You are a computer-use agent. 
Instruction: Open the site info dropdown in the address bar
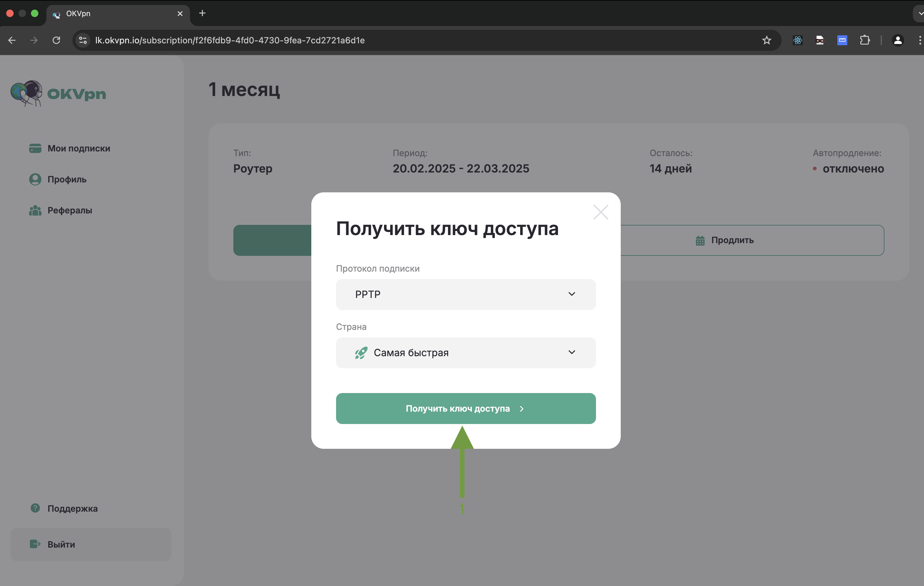(83, 40)
